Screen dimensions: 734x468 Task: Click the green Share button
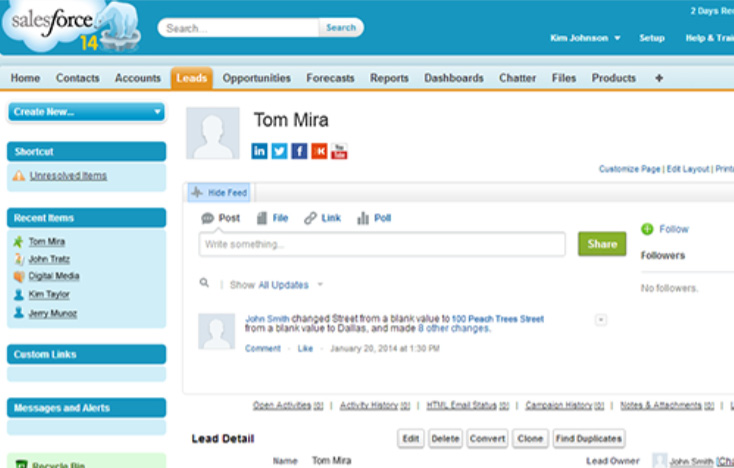tap(602, 244)
